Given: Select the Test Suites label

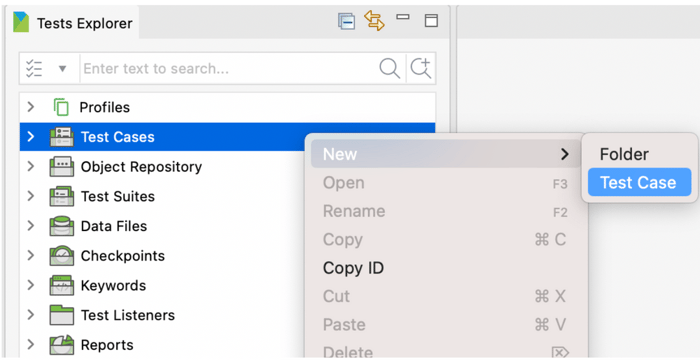Looking at the screenshot, I should (x=118, y=196).
